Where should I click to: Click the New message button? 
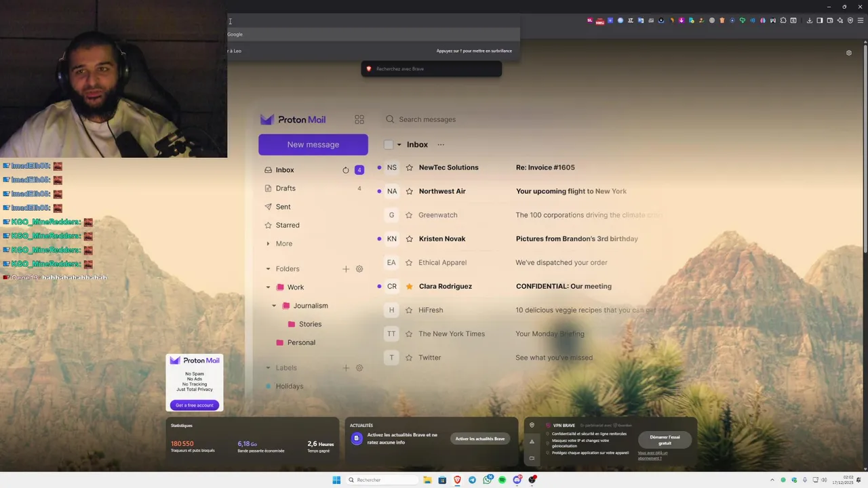(x=313, y=144)
